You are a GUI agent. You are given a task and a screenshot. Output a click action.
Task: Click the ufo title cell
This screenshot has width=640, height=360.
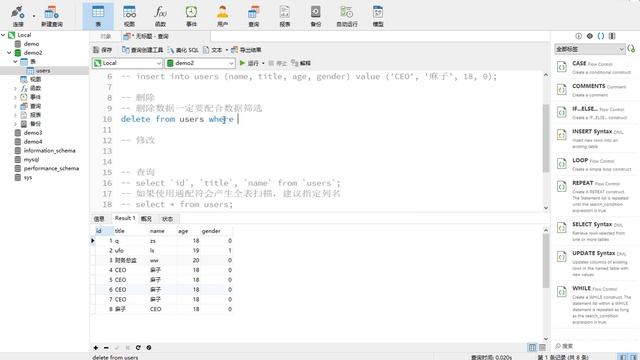(x=119, y=251)
